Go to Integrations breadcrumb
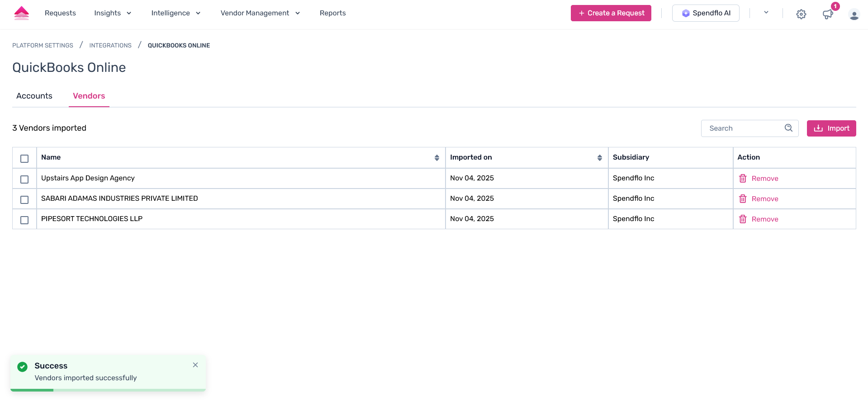Screen dimensions: 868x406 pos(110,45)
